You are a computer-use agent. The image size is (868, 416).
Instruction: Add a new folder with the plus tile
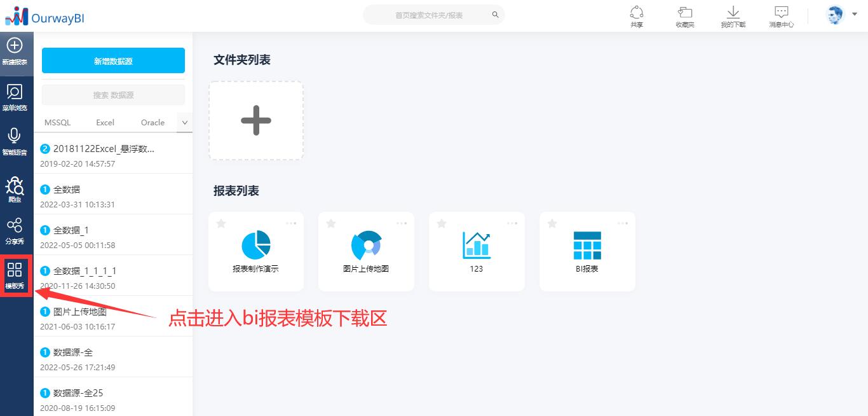(x=256, y=120)
